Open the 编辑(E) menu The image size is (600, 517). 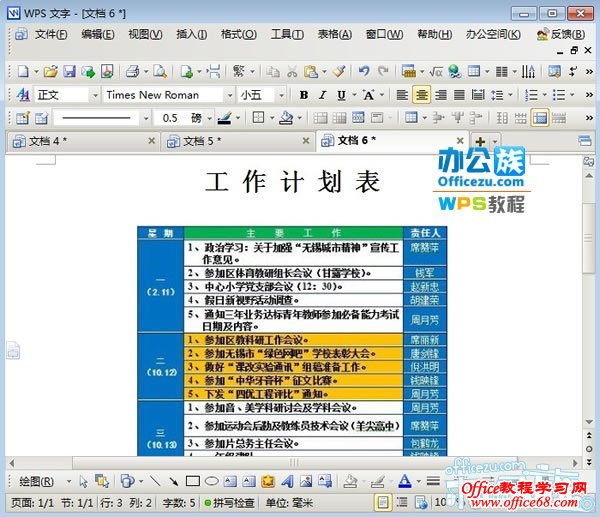point(98,34)
